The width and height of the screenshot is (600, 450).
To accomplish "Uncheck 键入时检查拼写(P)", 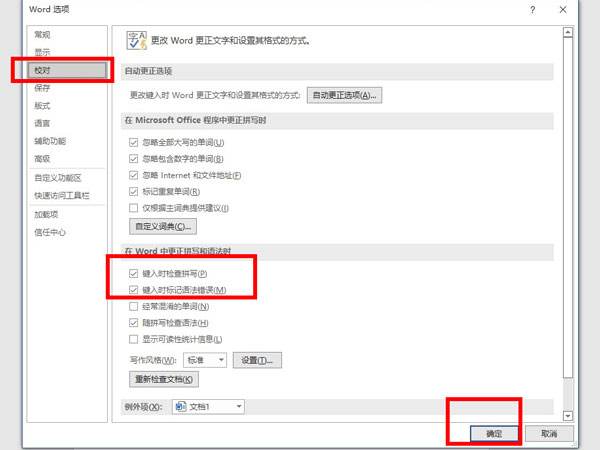I will tap(133, 274).
